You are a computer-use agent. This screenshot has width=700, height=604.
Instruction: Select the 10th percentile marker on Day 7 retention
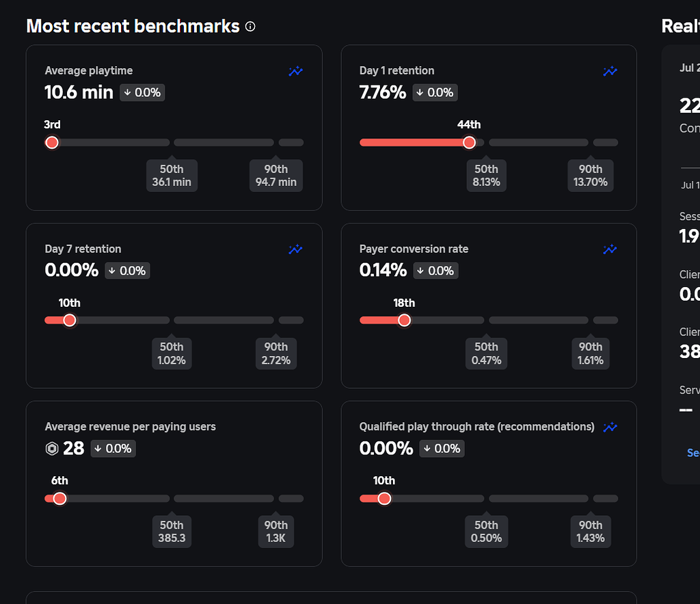(69, 320)
